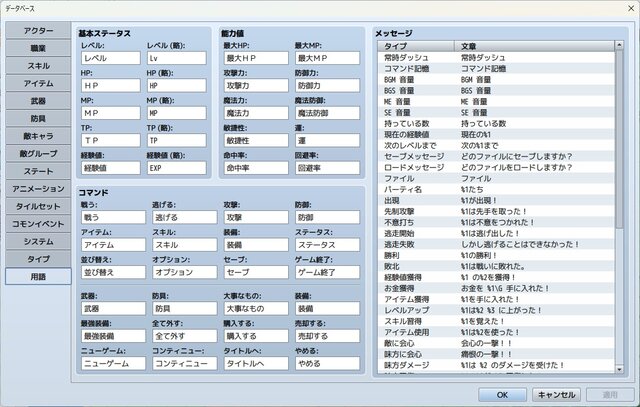Click the 命中率 input field
Screen dimensions: 640x407
[256, 168]
